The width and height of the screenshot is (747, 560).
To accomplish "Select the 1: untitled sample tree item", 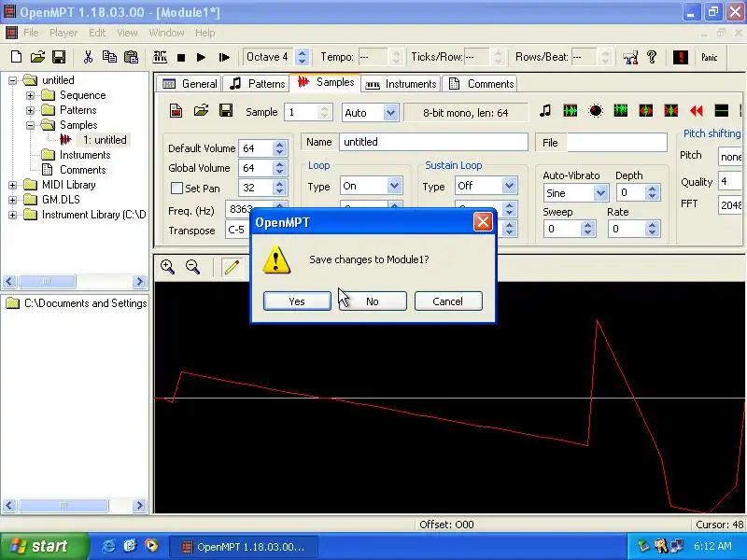I will coord(105,140).
